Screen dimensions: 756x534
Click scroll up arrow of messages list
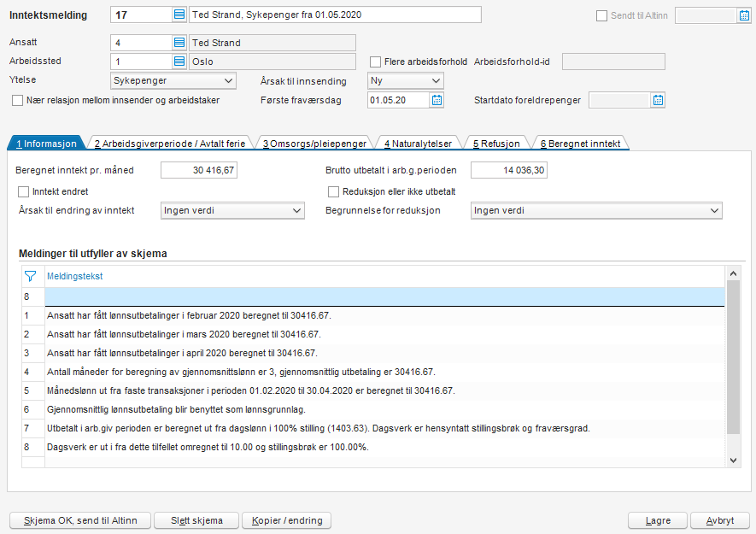(x=733, y=273)
